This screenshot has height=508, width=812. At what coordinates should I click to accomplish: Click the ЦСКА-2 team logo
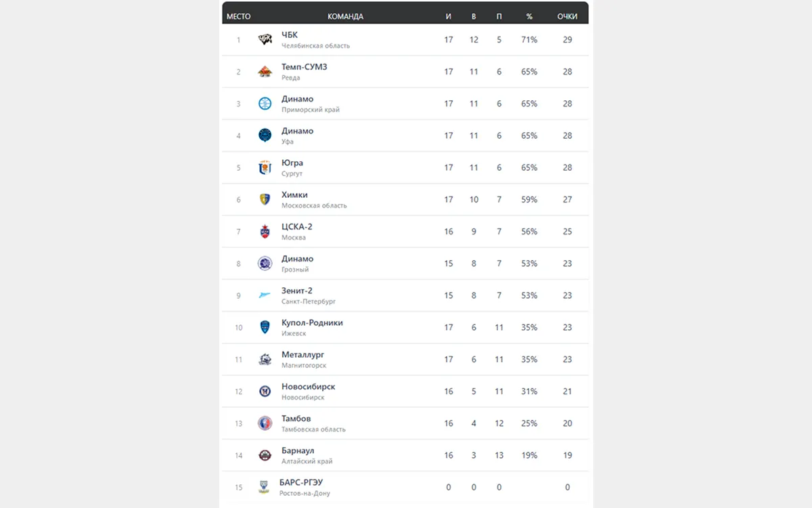265,232
